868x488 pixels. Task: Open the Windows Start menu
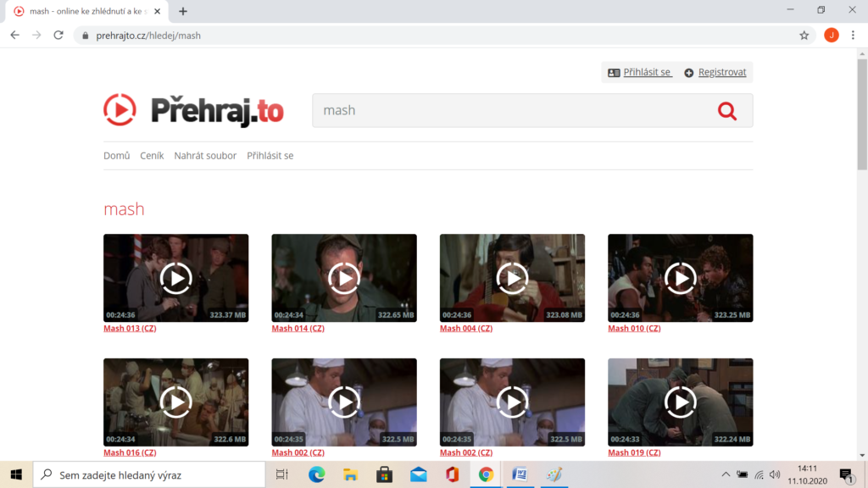(16, 474)
